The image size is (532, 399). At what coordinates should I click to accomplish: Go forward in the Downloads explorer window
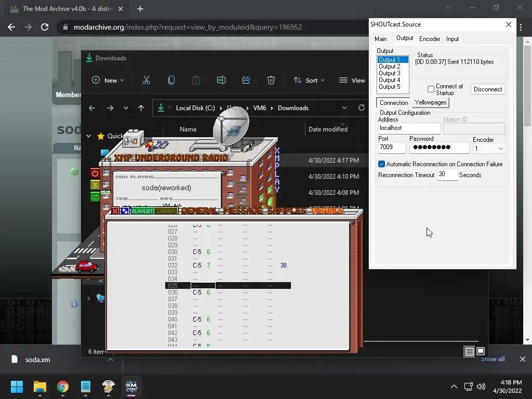pos(110,108)
